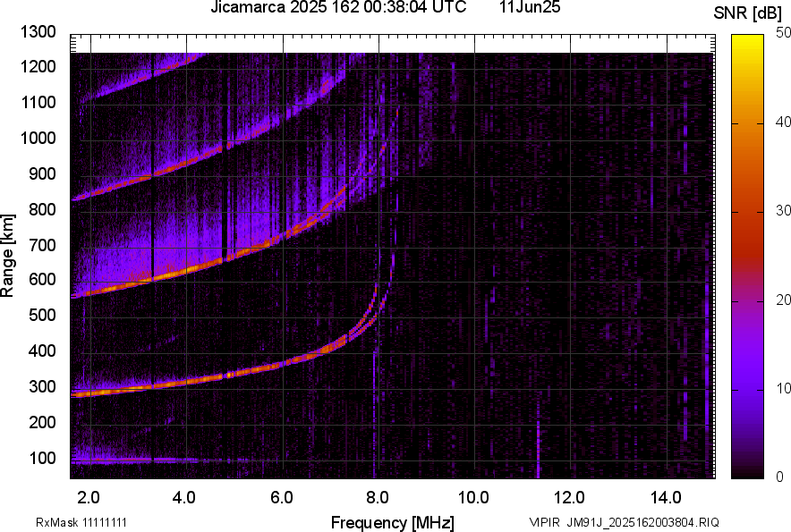Click the frequency tick label "14.0"
This screenshot has height=532, width=791.
point(666,498)
